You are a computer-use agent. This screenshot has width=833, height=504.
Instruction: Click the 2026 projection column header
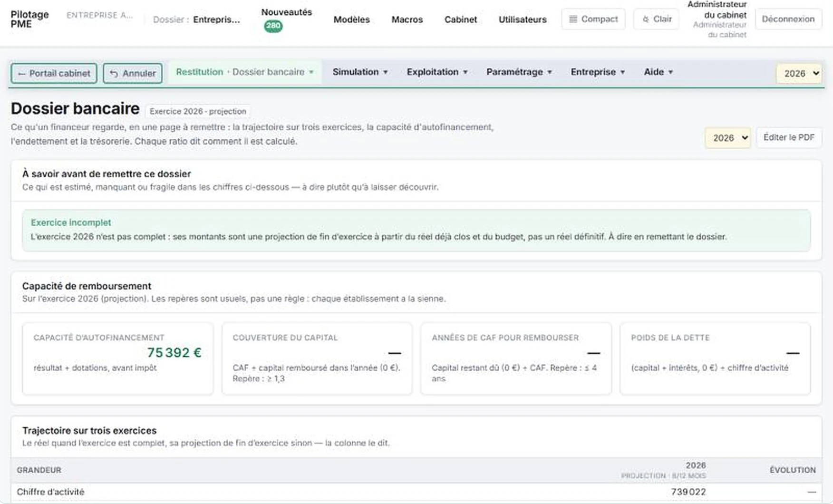(x=663, y=470)
